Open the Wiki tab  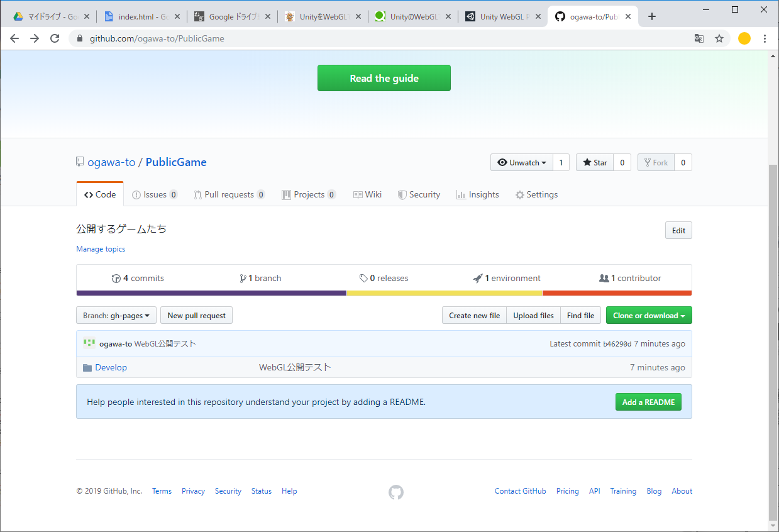click(367, 194)
